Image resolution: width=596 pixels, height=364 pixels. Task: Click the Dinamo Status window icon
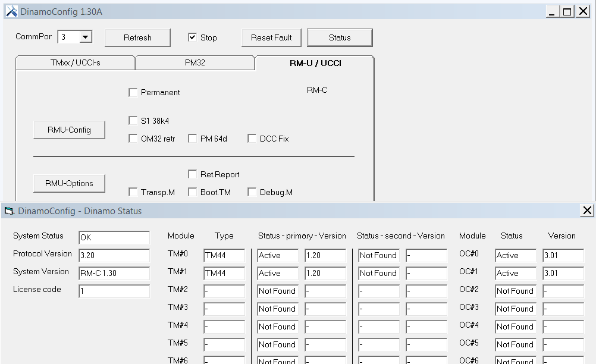click(x=9, y=211)
